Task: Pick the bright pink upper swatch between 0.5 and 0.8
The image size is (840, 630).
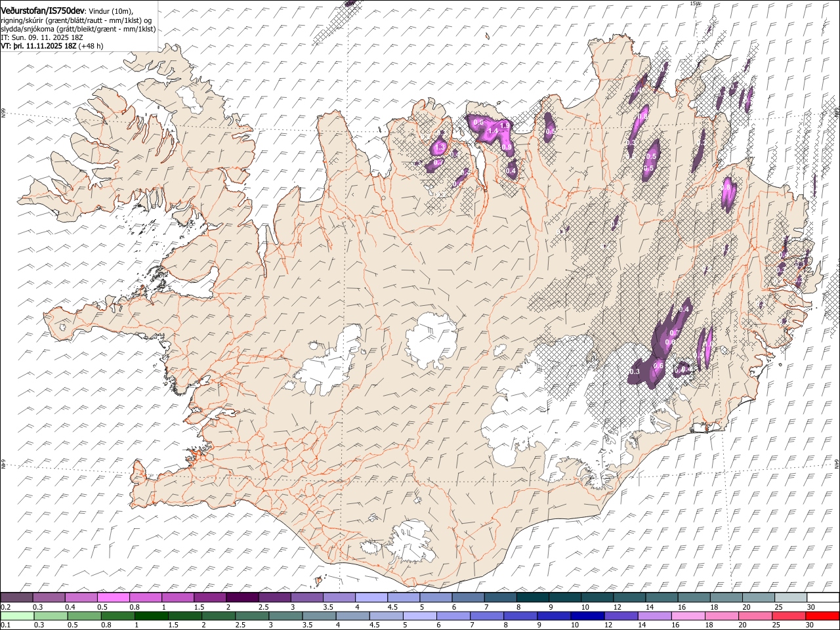Action: [113, 597]
